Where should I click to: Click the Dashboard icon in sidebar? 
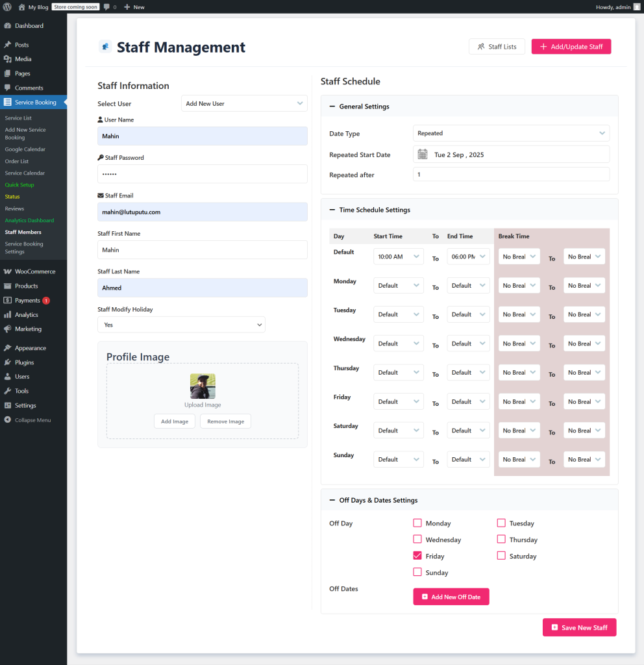click(8, 26)
